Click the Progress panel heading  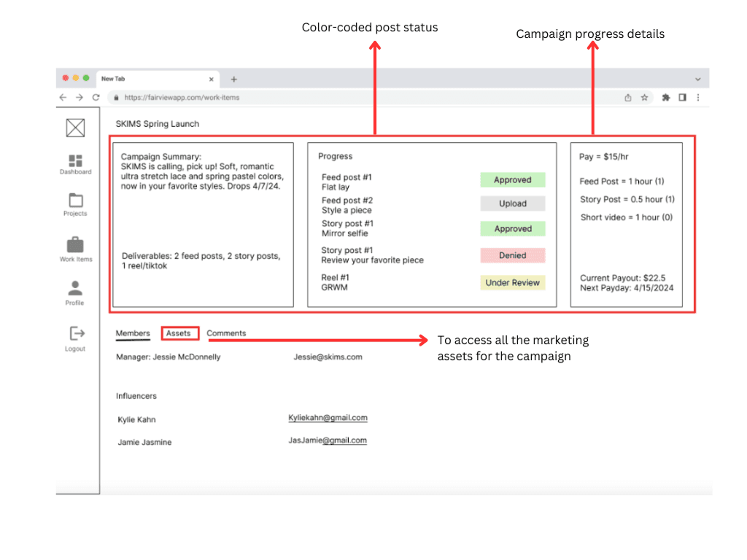(x=336, y=156)
